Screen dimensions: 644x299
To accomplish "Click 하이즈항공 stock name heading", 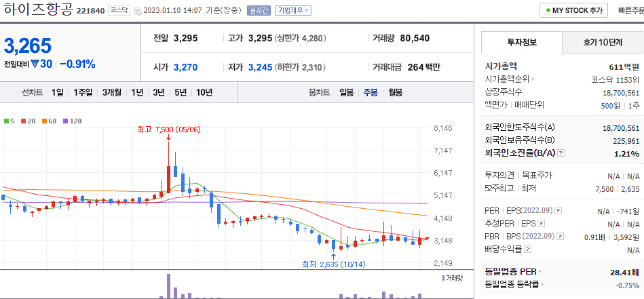I will pos(38,9).
